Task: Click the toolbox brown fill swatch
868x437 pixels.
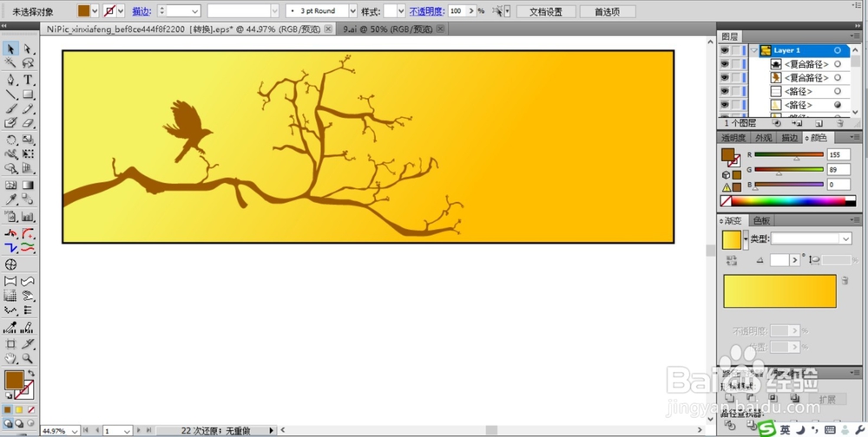Action: (14, 380)
